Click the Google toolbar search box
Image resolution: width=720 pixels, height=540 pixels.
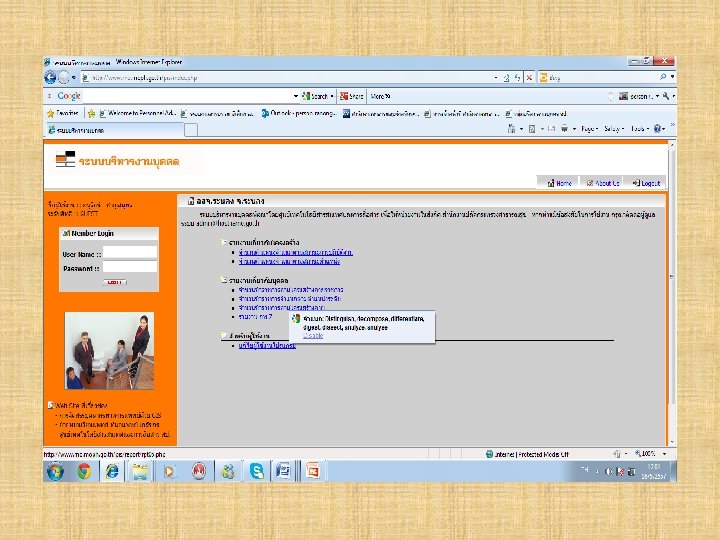tap(187, 96)
